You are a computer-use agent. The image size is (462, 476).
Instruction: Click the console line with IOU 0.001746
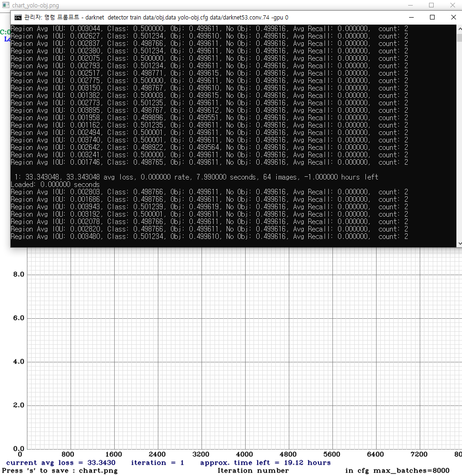(x=209, y=162)
